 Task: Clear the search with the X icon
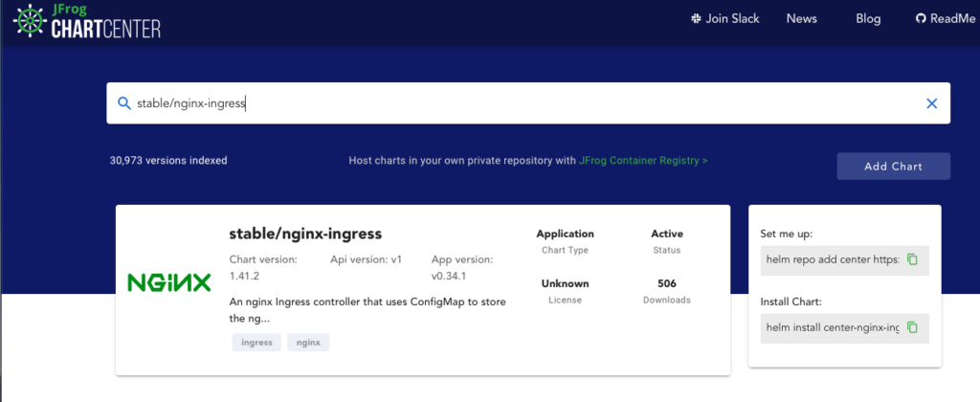[x=931, y=103]
